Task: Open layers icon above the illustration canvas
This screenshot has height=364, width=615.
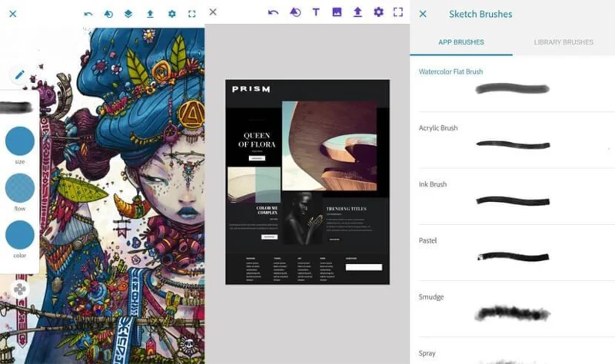Action: click(x=129, y=14)
